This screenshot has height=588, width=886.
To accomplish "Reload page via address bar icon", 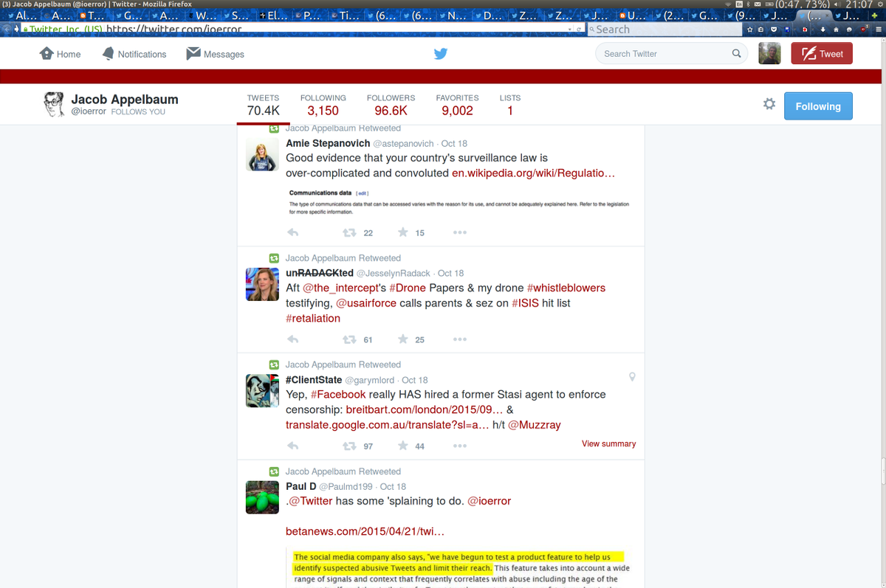I will tap(580, 30).
